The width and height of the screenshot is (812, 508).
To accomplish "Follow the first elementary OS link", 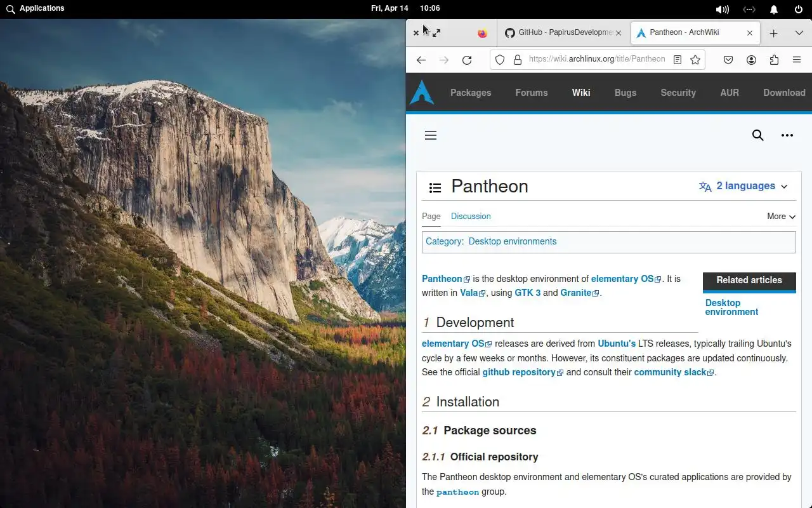I will click(x=626, y=279).
